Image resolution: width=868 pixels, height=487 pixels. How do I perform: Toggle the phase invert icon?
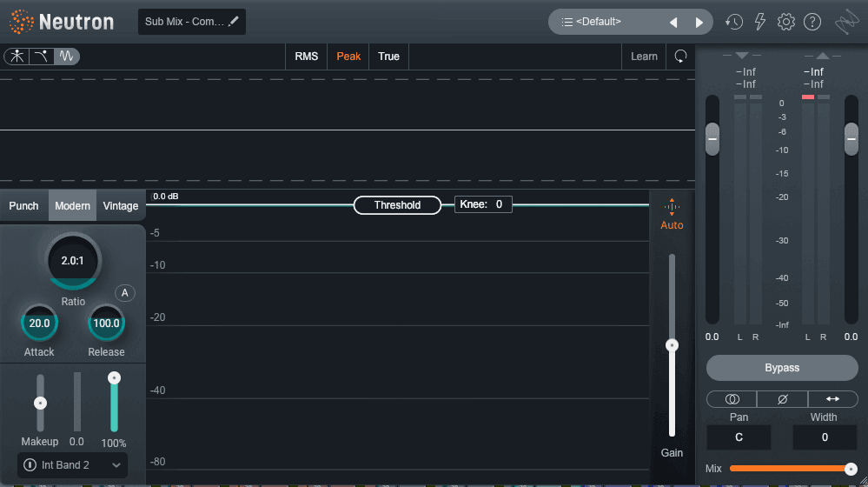(782, 399)
